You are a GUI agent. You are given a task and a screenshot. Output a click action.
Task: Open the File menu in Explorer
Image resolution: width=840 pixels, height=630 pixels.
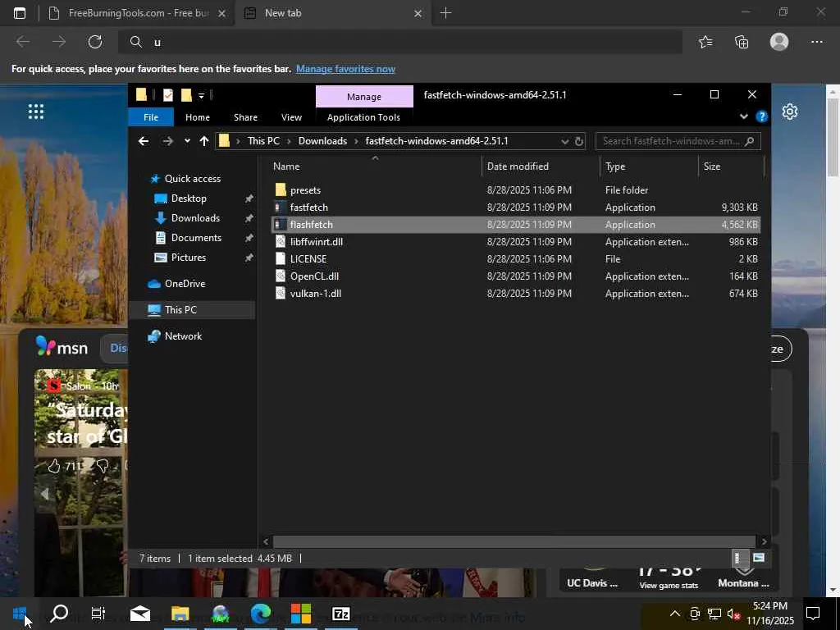151,117
